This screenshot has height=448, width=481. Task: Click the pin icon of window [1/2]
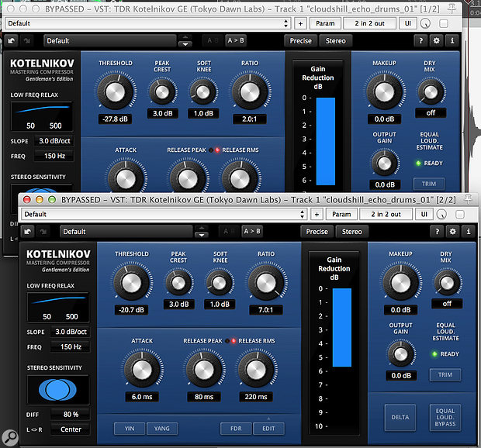[x=452, y=9]
